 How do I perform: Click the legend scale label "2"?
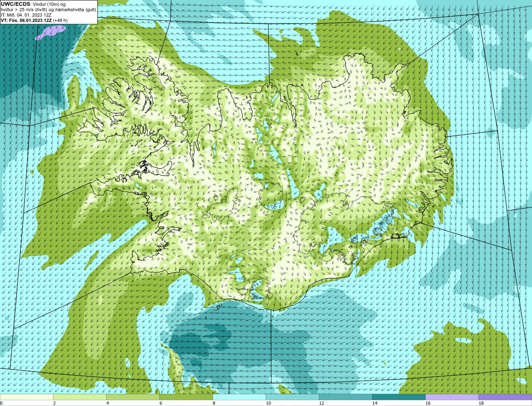(x=54, y=403)
